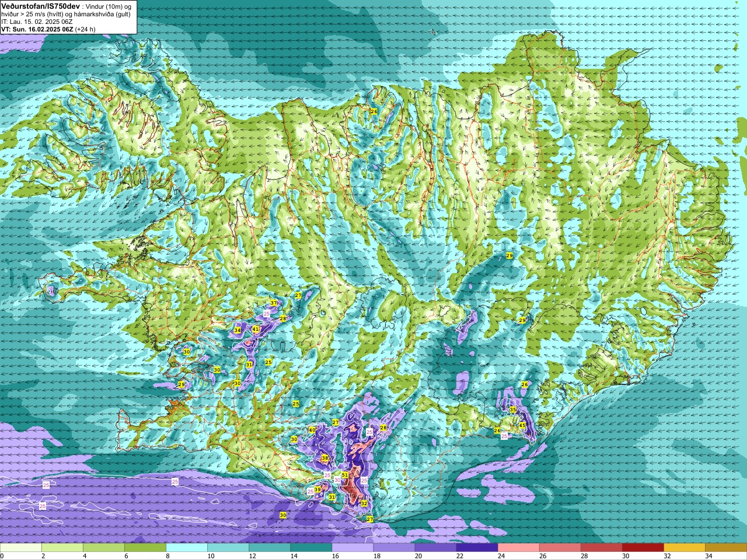This screenshot has width=747, height=560.
Task: Click the yellow 41 gust label
Action: [x=256, y=329]
